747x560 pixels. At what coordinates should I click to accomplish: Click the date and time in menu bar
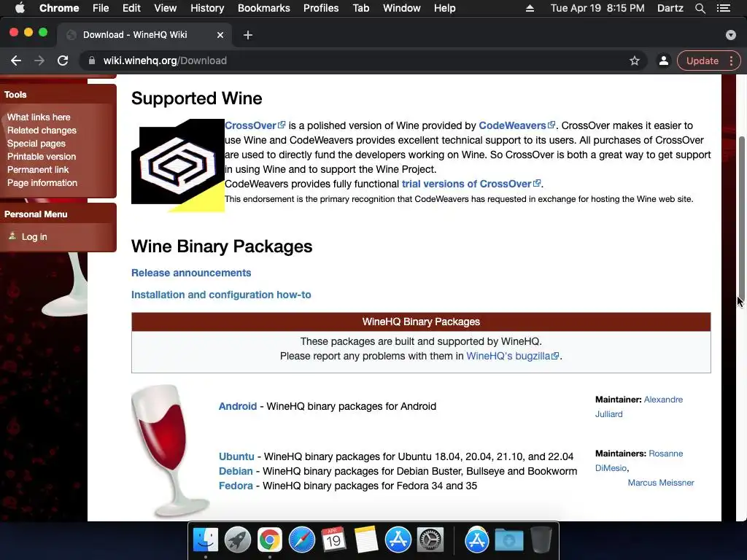pos(597,8)
